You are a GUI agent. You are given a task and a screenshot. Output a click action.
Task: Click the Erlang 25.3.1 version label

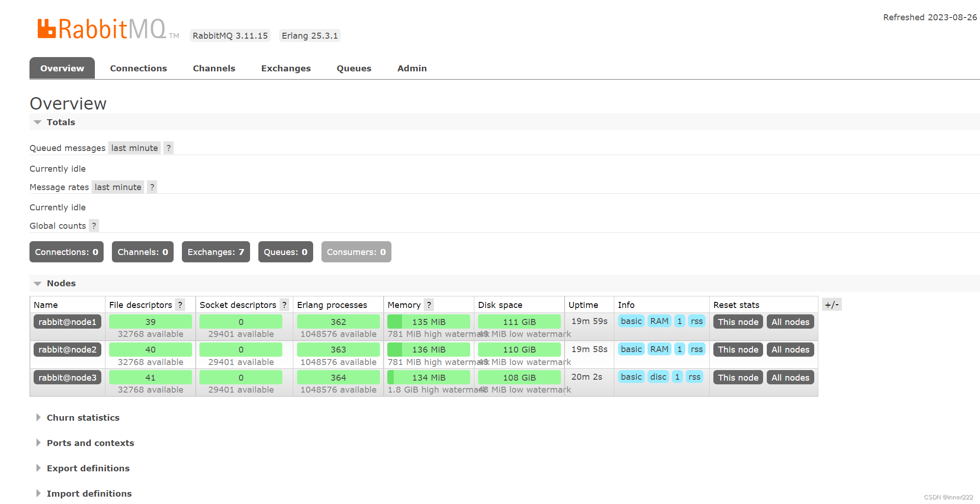(310, 35)
